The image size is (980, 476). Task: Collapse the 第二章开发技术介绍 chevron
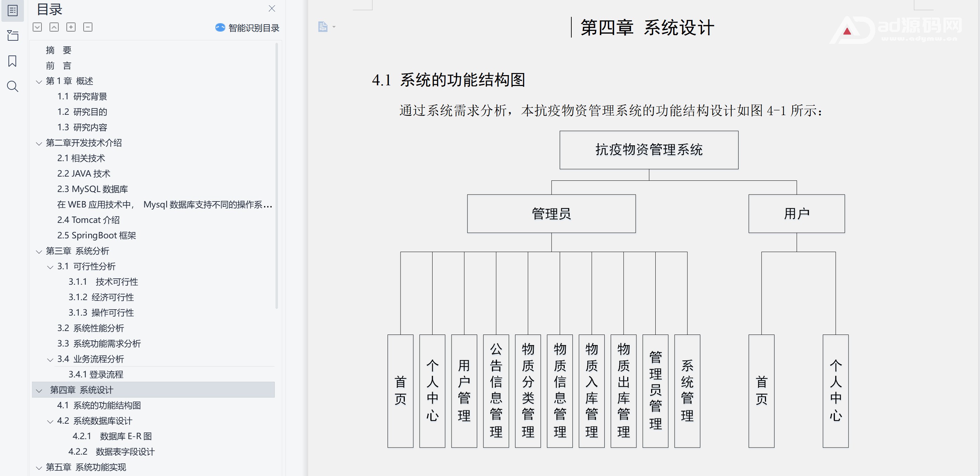tap(39, 143)
